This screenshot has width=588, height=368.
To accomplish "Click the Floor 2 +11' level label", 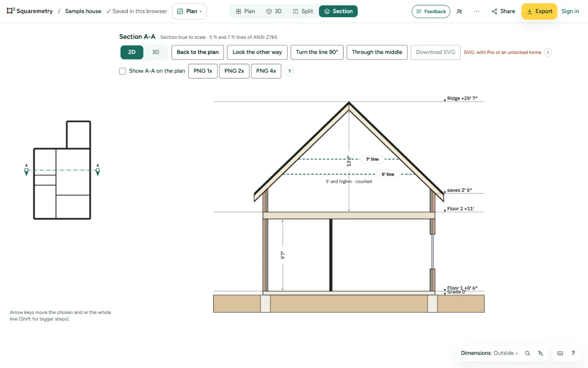I will coord(461,209).
